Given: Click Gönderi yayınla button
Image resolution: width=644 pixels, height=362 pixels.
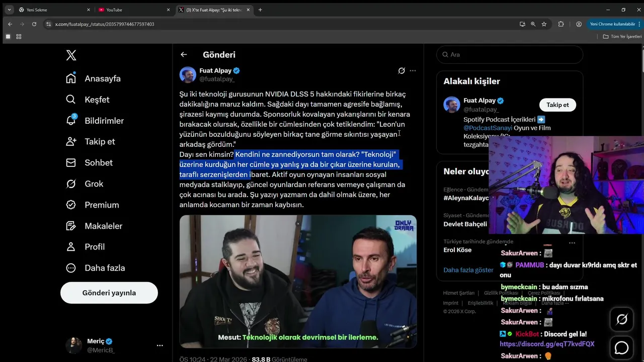Looking at the screenshot, I should pyautogui.click(x=109, y=293).
